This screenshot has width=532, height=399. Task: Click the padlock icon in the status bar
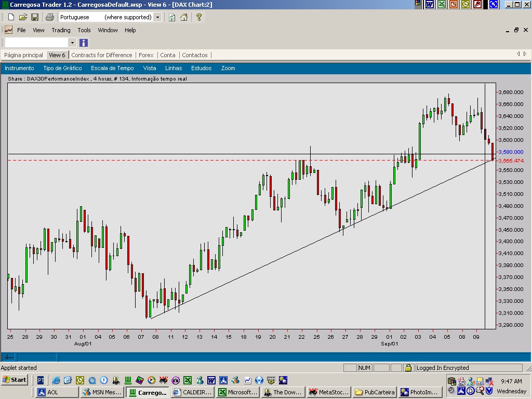click(x=408, y=367)
